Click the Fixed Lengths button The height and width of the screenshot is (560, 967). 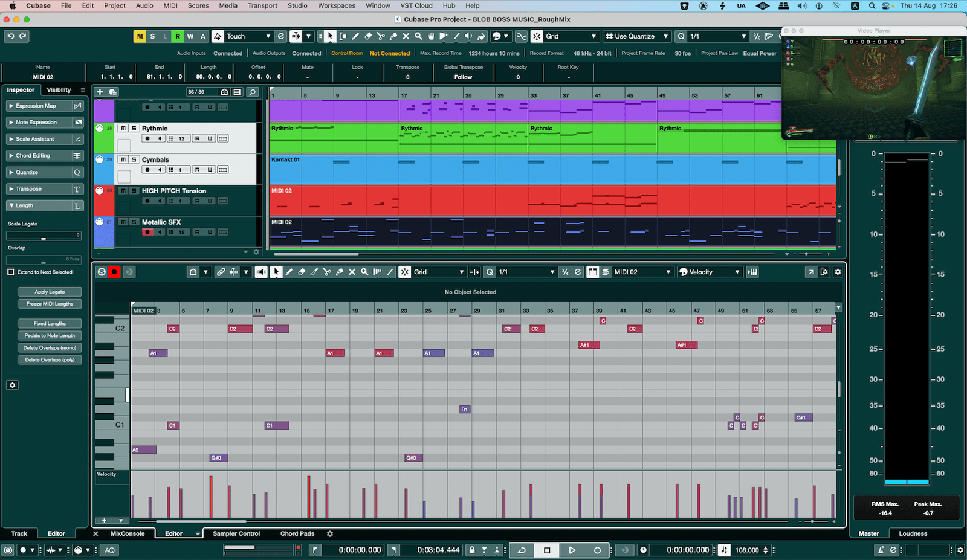tap(50, 323)
